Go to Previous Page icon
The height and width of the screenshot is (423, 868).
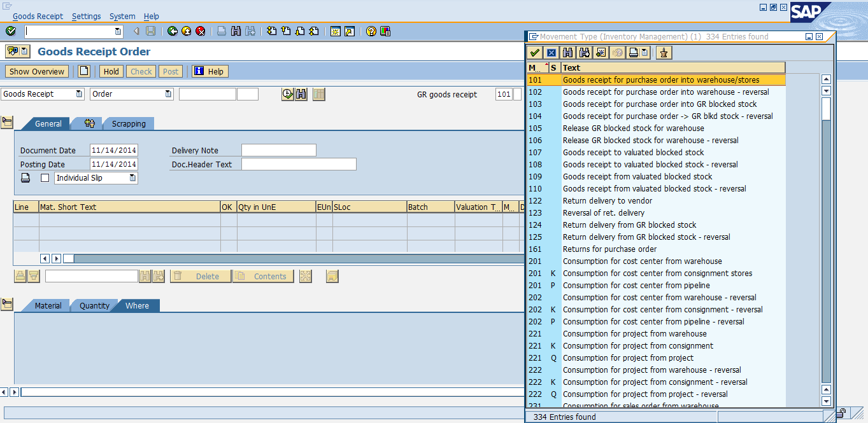click(286, 31)
